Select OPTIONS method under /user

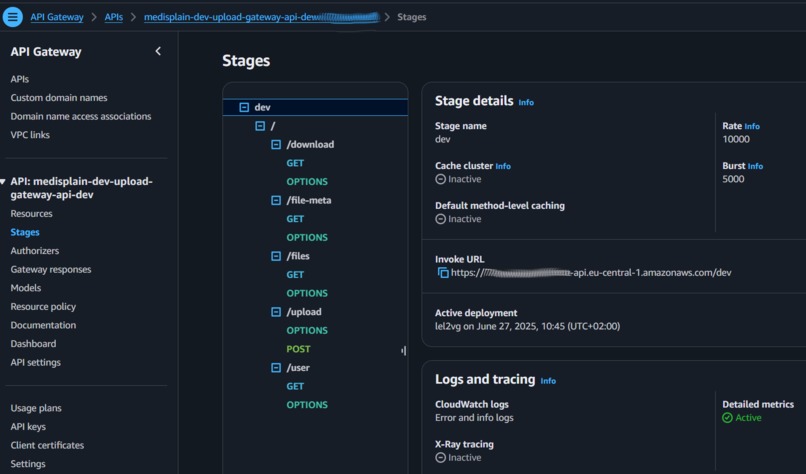307,405
